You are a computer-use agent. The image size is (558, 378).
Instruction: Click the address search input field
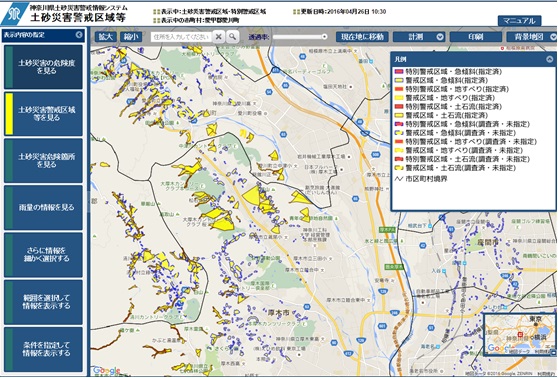click(181, 37)
